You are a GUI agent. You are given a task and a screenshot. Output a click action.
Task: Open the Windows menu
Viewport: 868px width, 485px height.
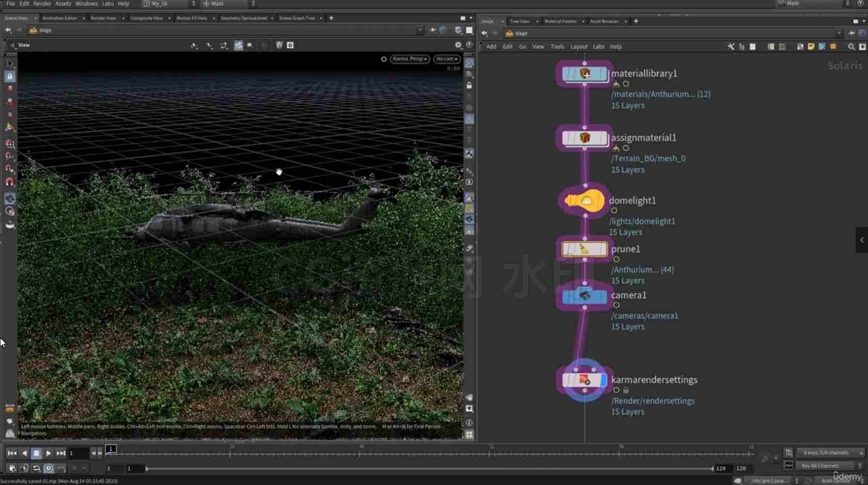coord(86,4)
